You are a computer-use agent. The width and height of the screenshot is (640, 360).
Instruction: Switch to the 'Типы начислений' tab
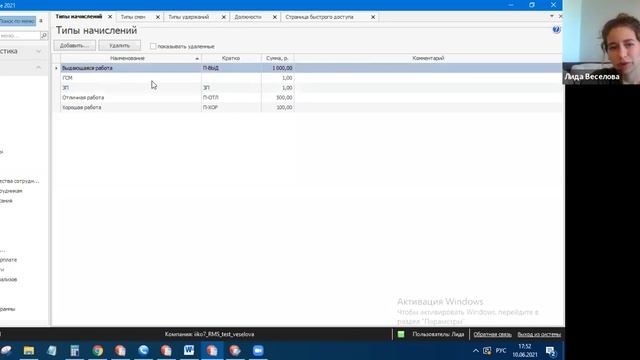click(79, 17)
